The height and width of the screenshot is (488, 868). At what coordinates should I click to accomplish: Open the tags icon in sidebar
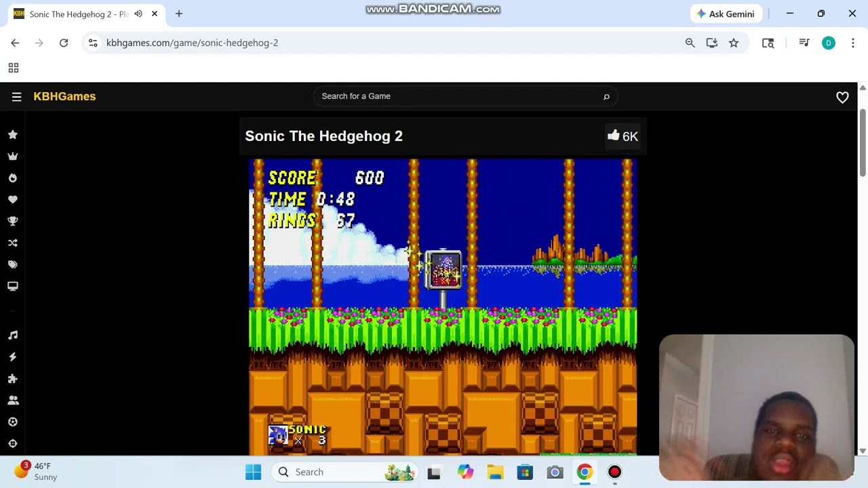coord(12,264)
